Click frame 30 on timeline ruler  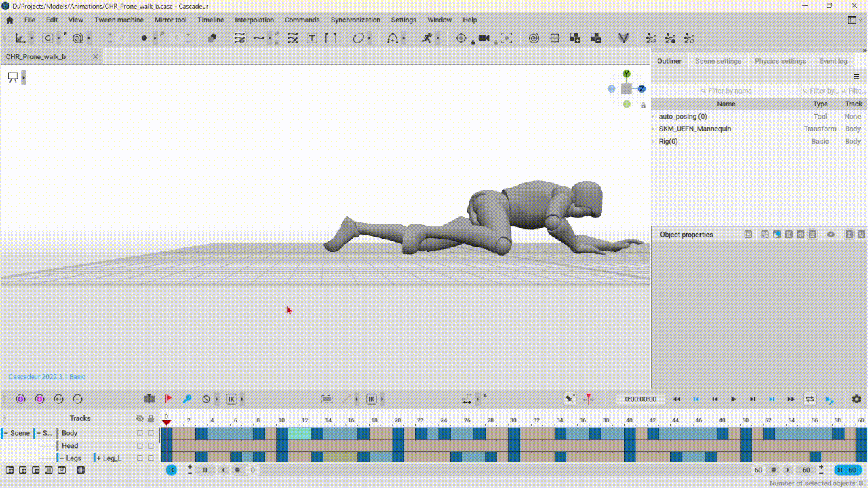pyautogui.click(x=513, y=420)
